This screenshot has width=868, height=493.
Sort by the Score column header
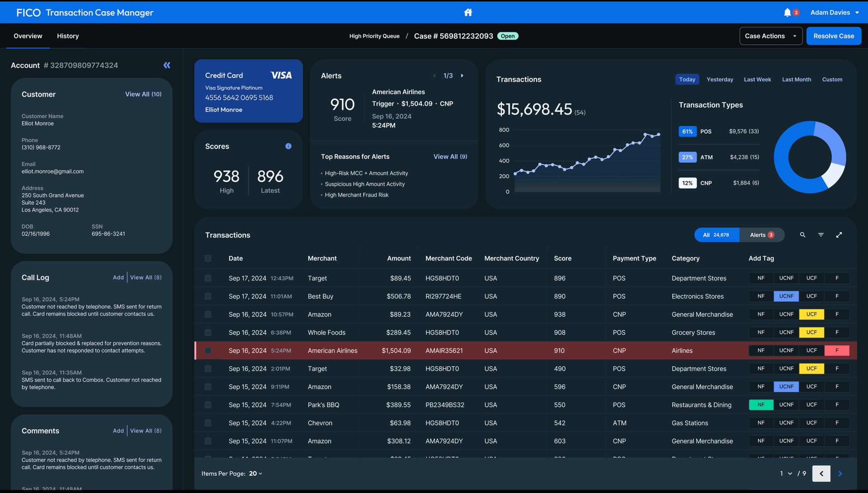coord(562,258)
